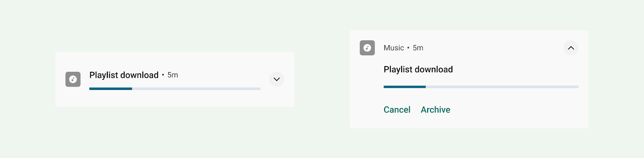
Task: Click the unfilled track of the collapsed progress bar
Action: (x=196, y=89)
